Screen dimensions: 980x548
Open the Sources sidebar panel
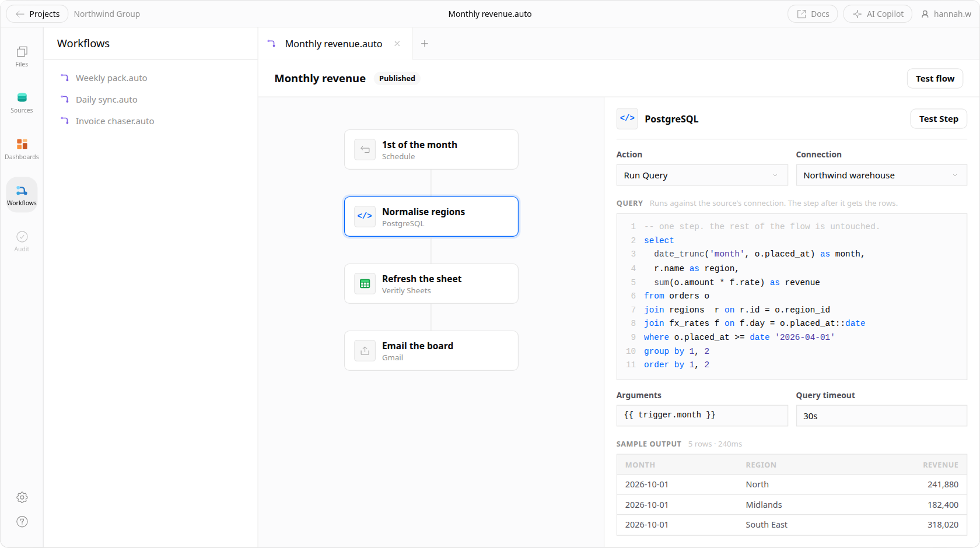click(22, 102)
